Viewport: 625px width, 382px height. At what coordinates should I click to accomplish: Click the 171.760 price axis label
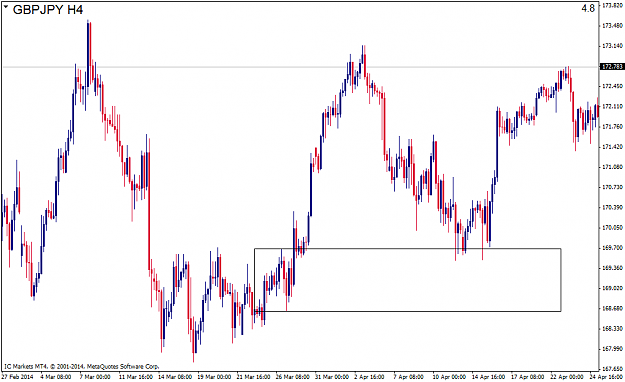click(613, 127)
